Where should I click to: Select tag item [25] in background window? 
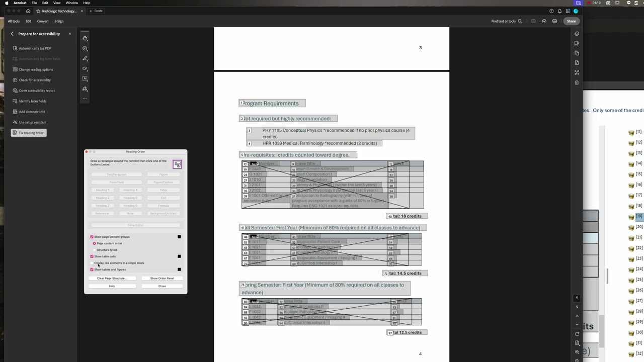click(639, 280)
